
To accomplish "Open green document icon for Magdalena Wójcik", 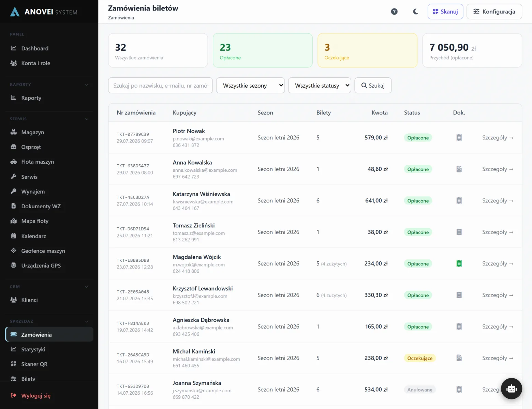I will 459,263.
